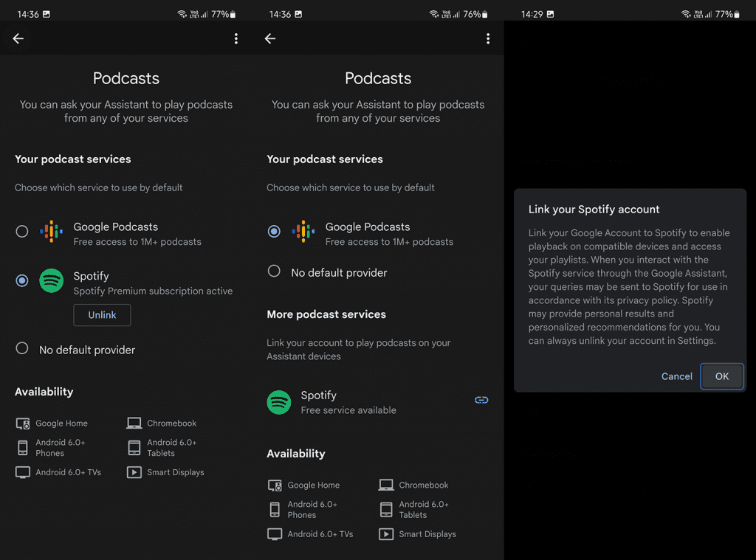This screenshot has height=560, width=756.
Task: Choose No default provider radio in middle screen
Action: coord(274,272)
